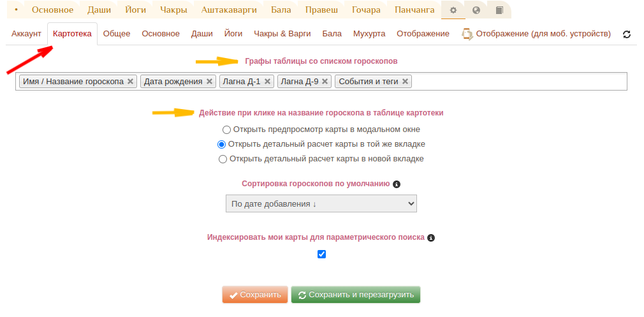Click the refresh icon right of settings tabs
This screenshot has height=317, width=644.
(627, 34)
